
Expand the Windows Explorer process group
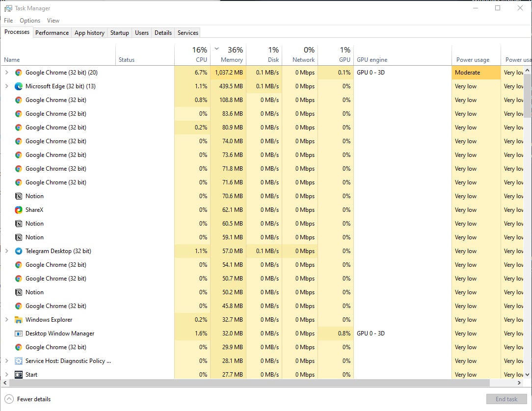point(6,320)
